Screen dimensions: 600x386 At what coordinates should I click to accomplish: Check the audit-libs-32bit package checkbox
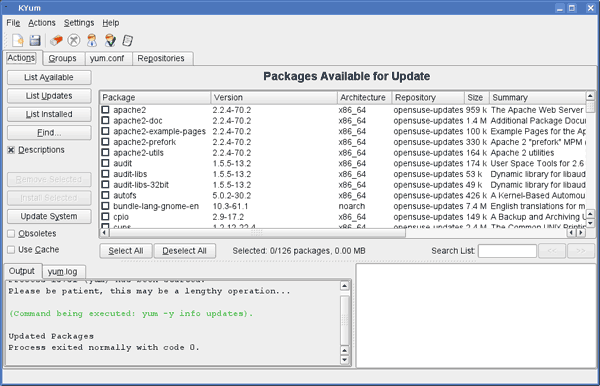tap(105, 184)
